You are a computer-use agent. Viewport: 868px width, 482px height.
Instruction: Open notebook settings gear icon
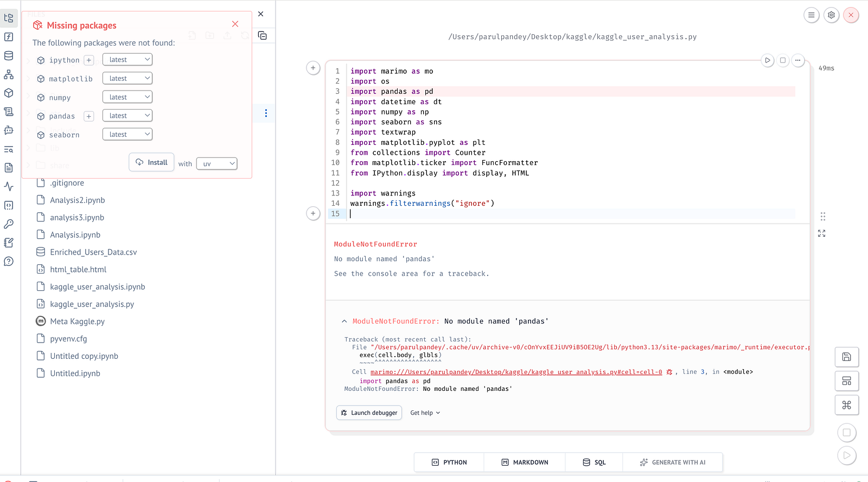(831, 15)
